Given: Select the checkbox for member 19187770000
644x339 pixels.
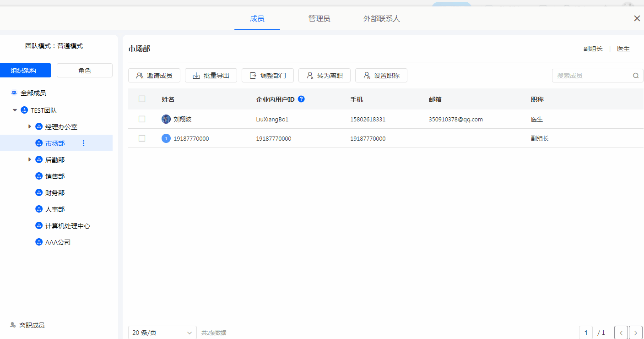Looking at the screenshot, I should pyautogui.click(x=142, y=138).
